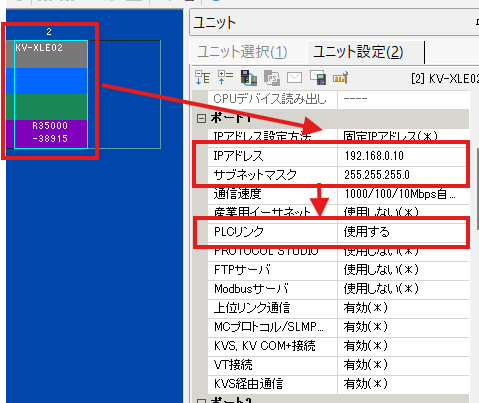Click the CPUデバイス読み出し row label
Image resolution: width=479 pixels, height=403 pixels.
click(x=270, y=99)
